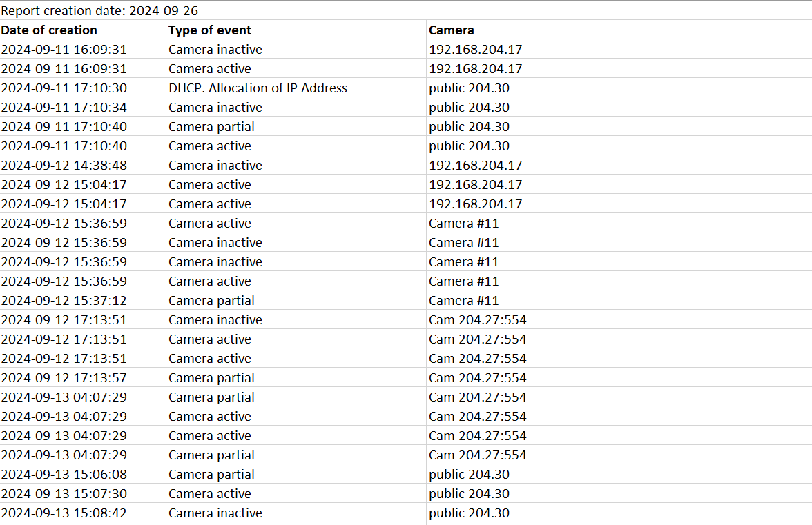Select the 2024-09-11 17:10:34 timestamp cell

pos(64,108)
